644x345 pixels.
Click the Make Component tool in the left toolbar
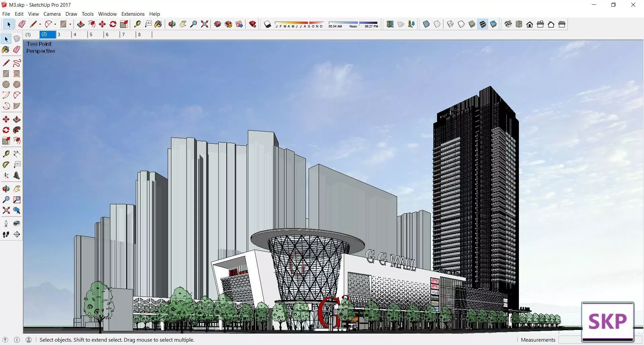point(17,39)
